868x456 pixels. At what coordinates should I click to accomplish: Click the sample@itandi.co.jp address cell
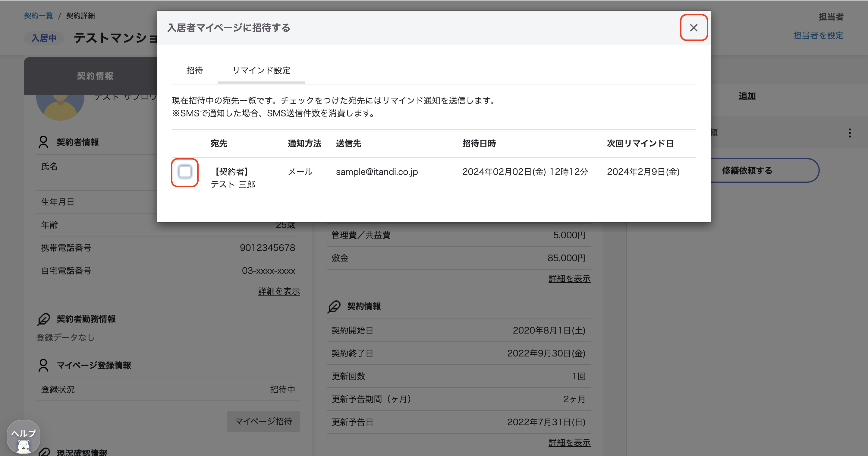(x=377, y=172)
